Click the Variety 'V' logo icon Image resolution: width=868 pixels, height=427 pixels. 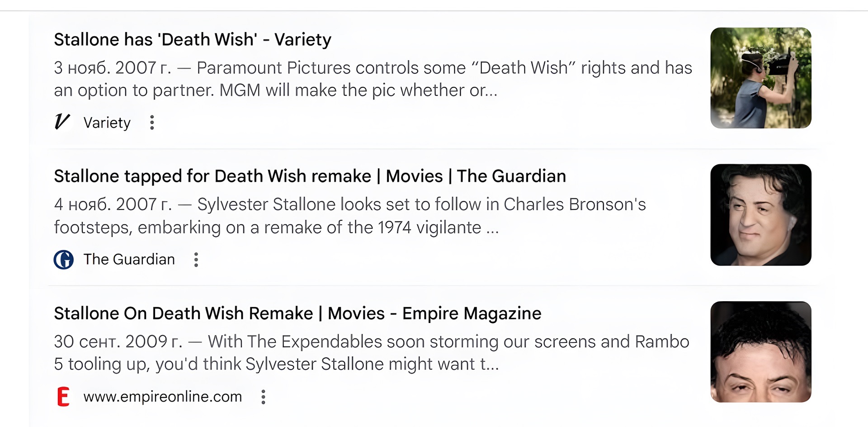(x=62, y=122)
